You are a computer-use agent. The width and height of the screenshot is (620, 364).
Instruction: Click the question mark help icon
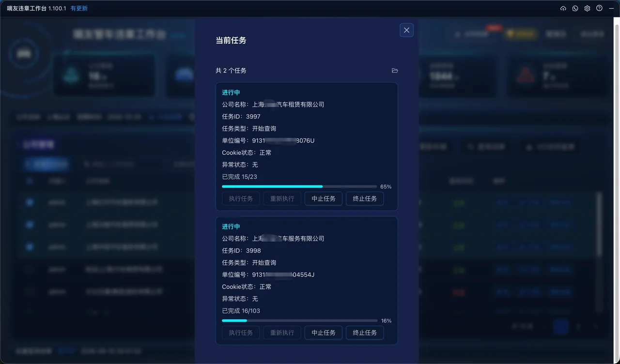click(599, 8)
